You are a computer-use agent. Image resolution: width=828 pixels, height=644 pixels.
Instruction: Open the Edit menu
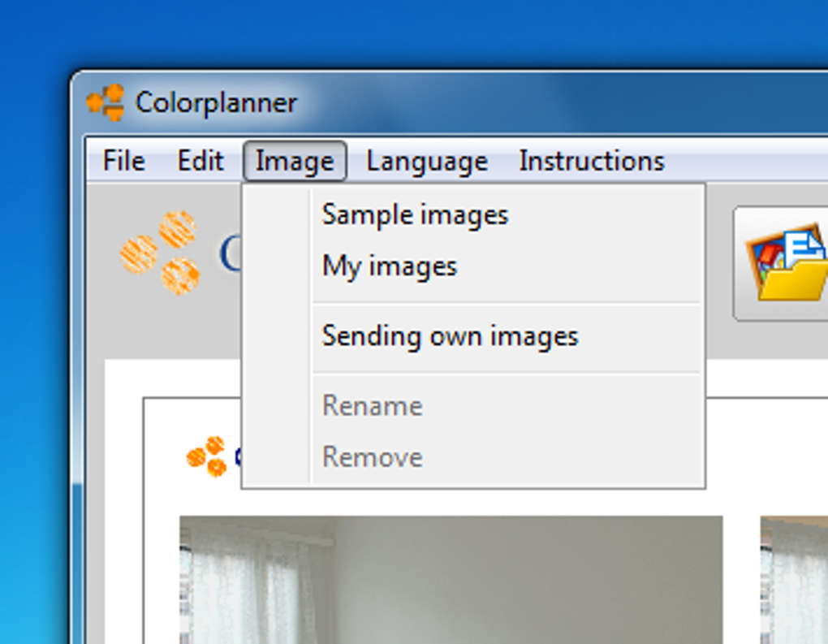201,161
